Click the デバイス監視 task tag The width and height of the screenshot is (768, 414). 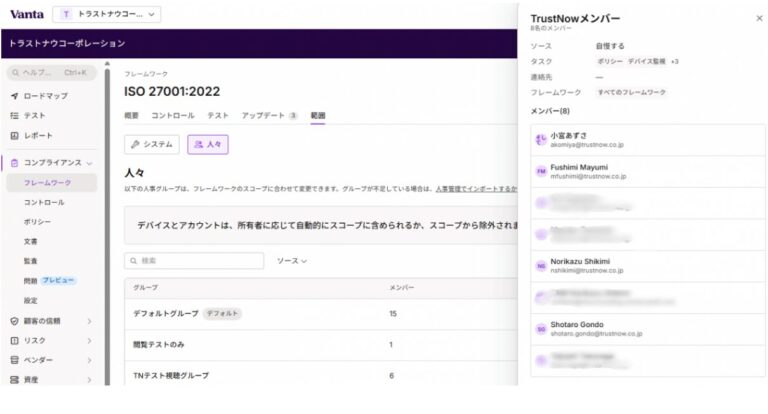[647, 61]
